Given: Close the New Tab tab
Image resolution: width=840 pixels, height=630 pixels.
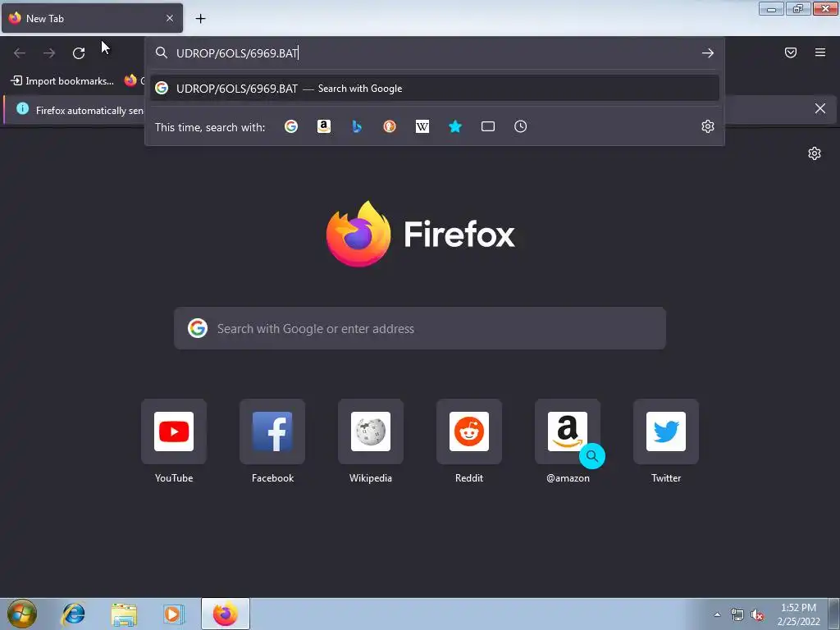Looking at the screenshot, I should coord(169,18).
